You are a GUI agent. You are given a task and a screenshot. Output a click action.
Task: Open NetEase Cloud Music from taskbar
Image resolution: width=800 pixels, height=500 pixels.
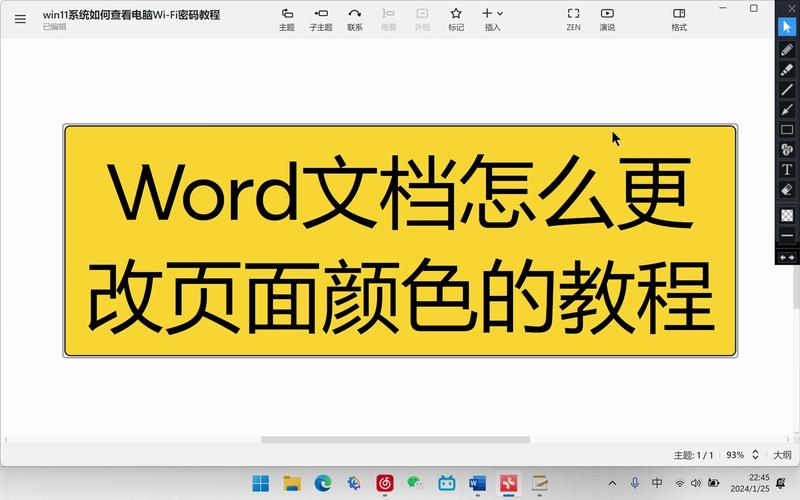click(385, 483)
